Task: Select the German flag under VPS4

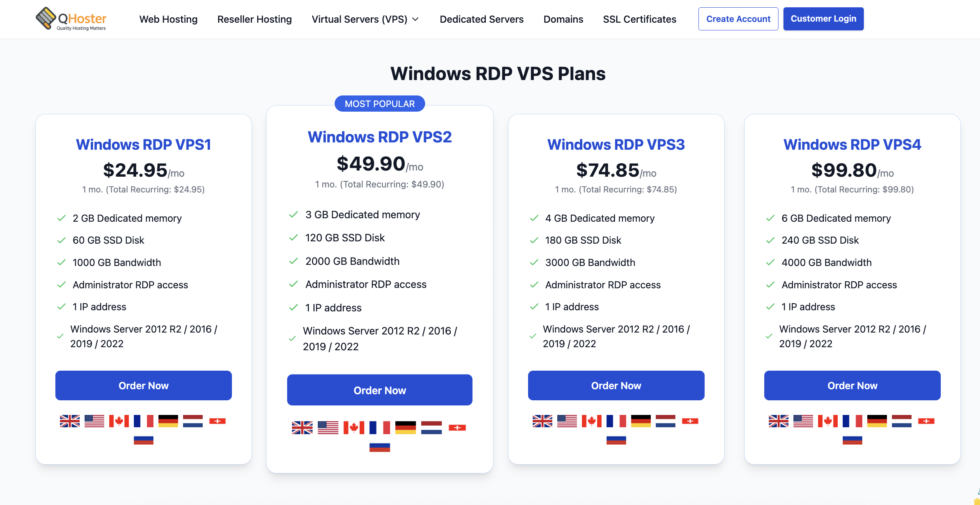Action: [x=877, y=421]
